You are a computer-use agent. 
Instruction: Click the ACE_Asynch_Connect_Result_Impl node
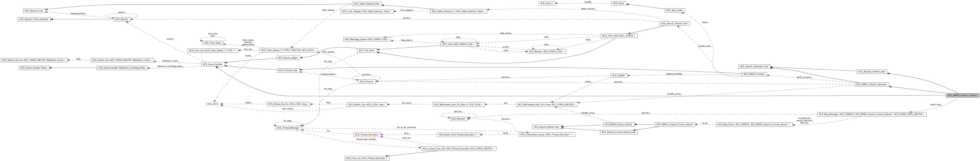point(619,132)
